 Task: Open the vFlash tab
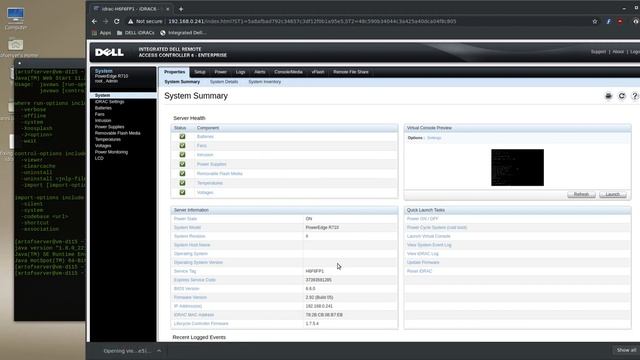point(318,72)
